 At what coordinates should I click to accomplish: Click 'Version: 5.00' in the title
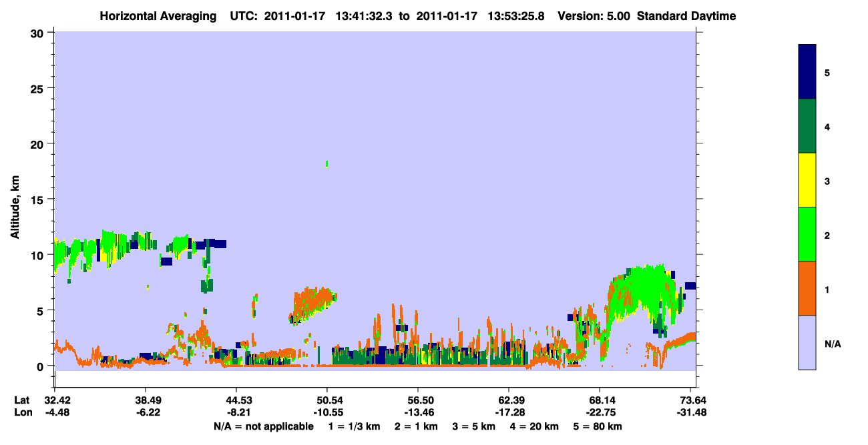point(594,16)
